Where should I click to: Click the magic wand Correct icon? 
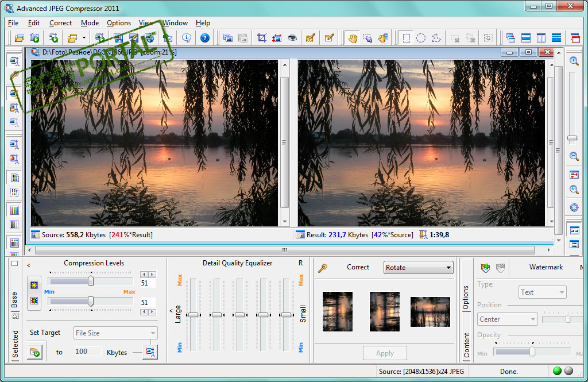tap(323, 268)
